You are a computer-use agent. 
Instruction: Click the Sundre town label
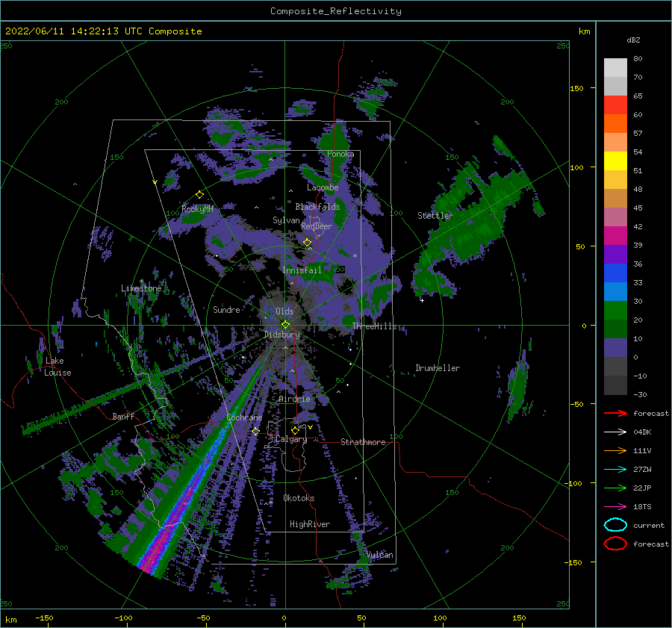click(x=226, y=309)
